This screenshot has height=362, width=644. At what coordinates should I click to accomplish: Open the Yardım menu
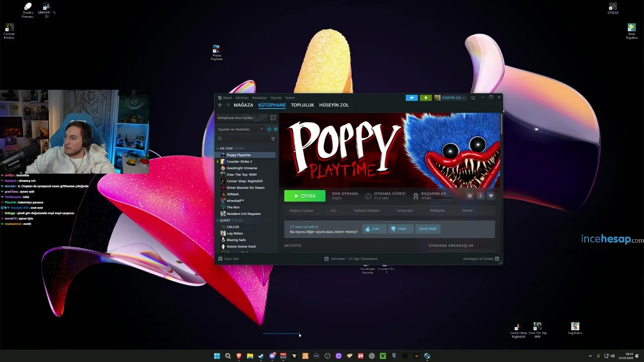(x=290, y=98)
